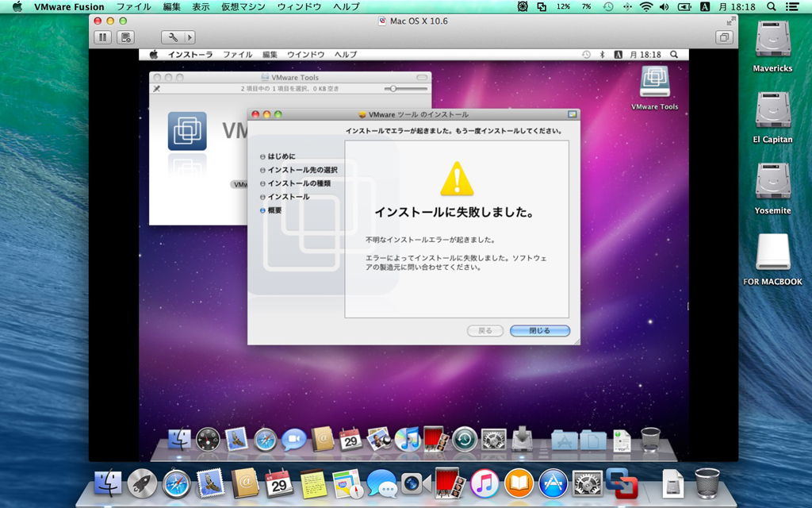This screenshot has width=812, height=508.
Task: Open the guest Apple menu
Action: pos(153,55)
